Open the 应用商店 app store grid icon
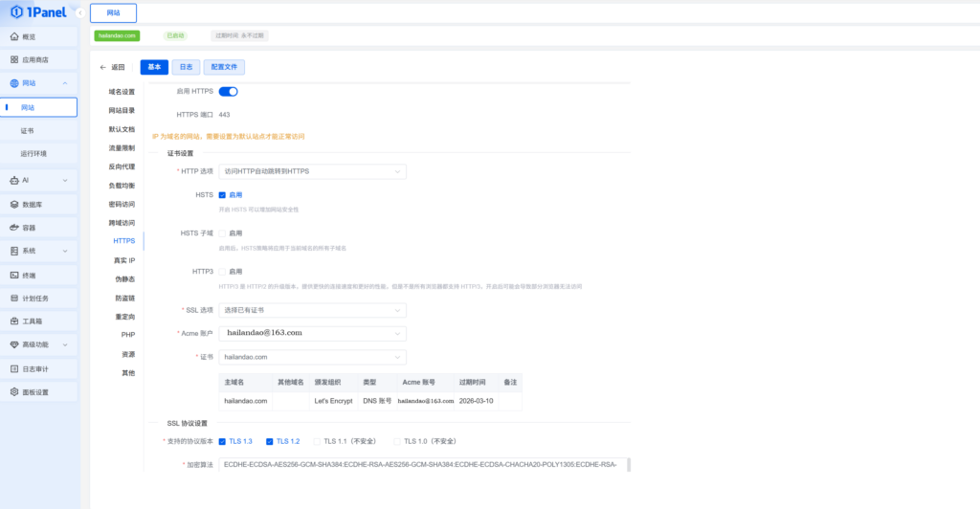Image resolution: width=980 pixels, height=509 pixels. 14,60
